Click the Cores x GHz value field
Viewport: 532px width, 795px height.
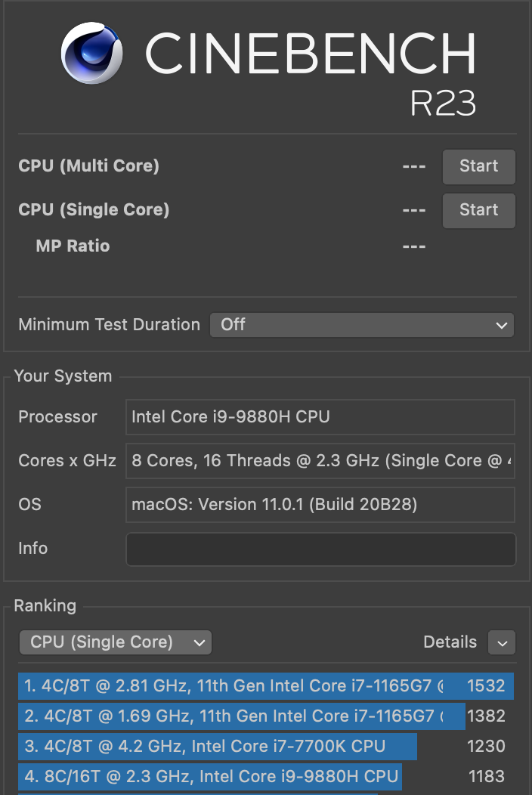pos(320,461)
